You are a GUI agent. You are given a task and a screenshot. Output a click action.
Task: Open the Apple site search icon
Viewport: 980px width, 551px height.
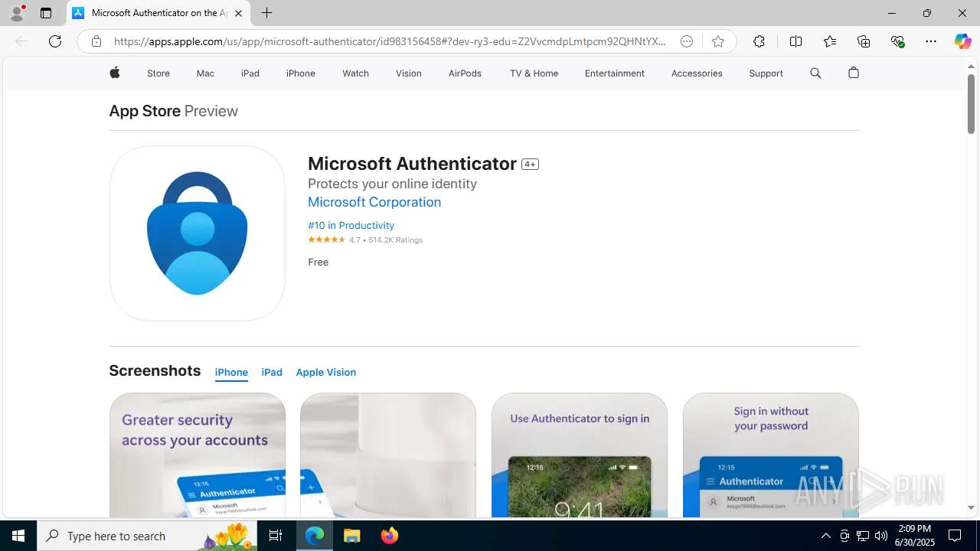[x=815, y=73]
